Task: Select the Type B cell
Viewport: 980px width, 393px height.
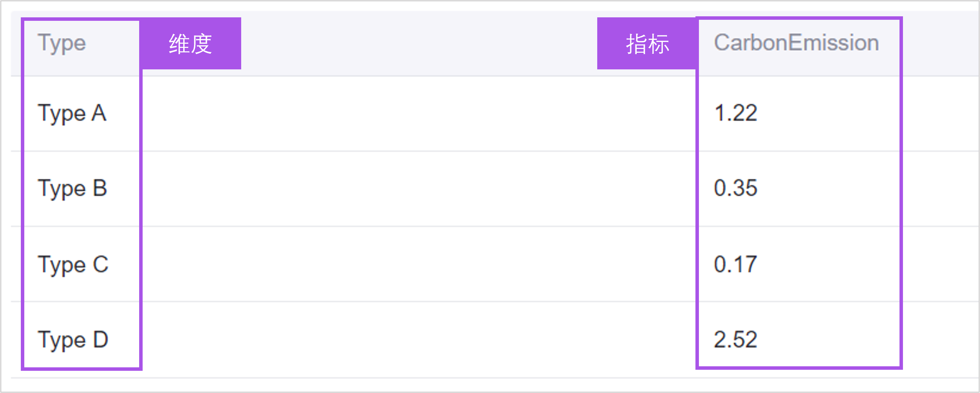Action: (72, 188)
